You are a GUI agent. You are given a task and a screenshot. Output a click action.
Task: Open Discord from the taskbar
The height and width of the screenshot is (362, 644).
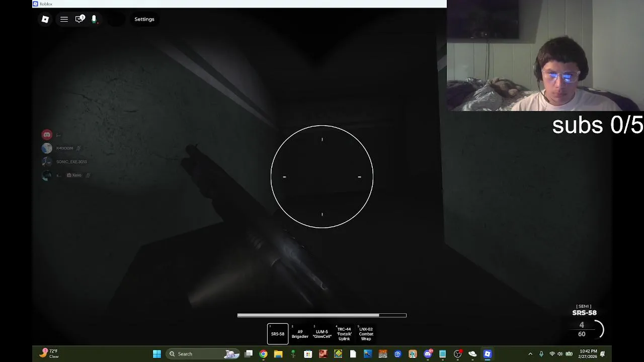(x=428, y=354)
